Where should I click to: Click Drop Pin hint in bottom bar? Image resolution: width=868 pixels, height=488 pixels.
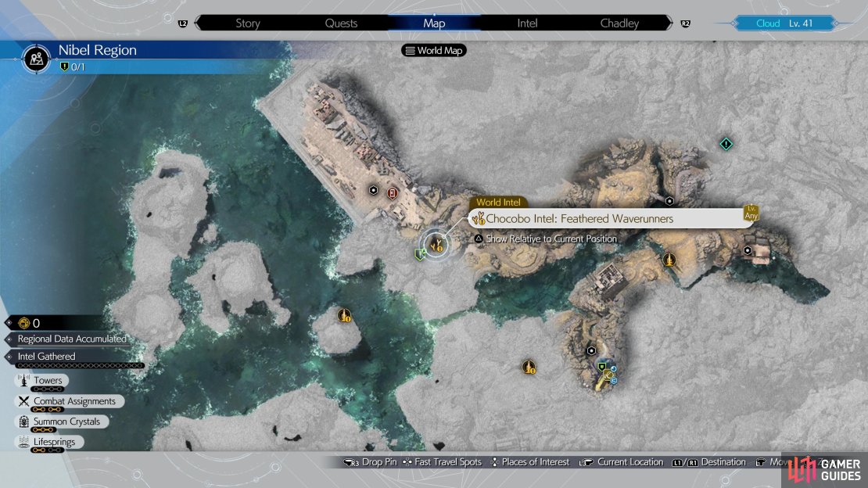coord(371,462)
